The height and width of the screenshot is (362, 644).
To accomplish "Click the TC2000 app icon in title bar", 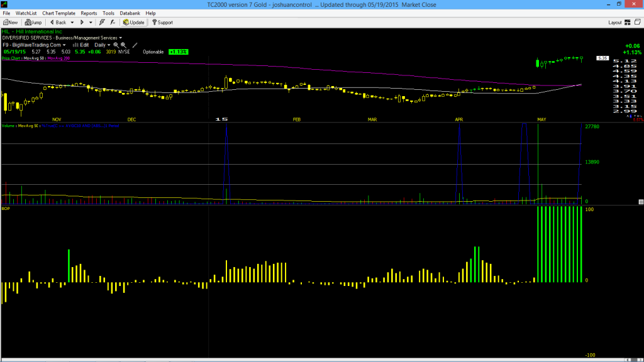I will tap(4, 4).
